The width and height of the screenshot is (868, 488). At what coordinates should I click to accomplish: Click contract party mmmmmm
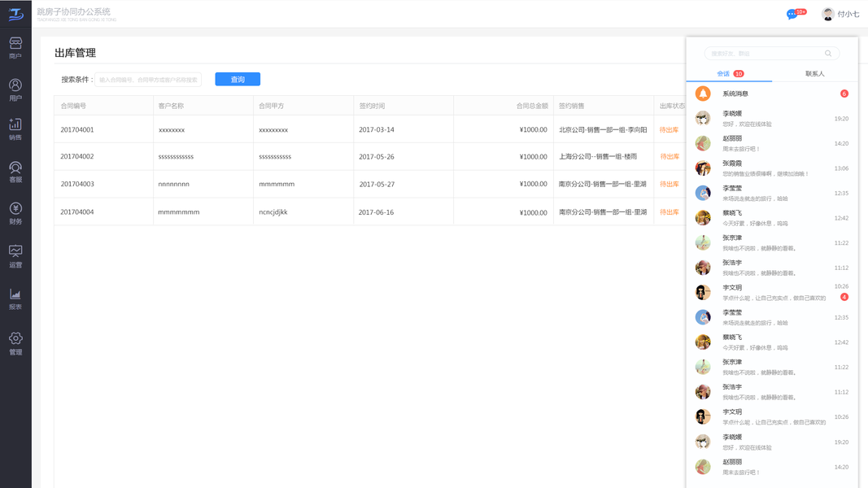coord(277,184)
